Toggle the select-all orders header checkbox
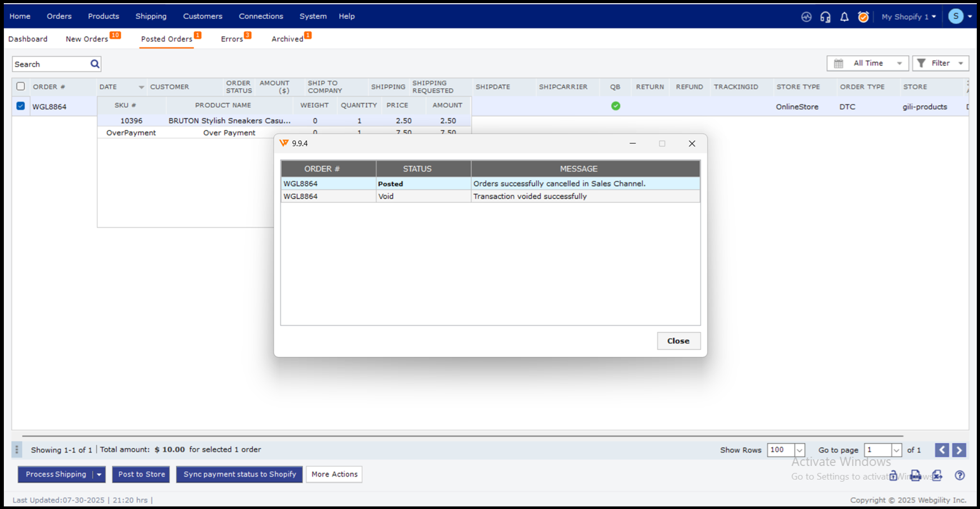 click(x=20, y=86)
